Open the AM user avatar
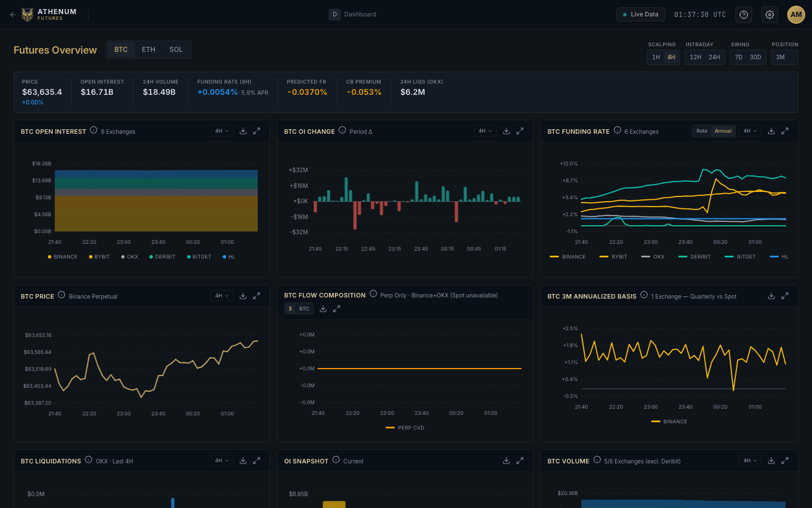 796,15
